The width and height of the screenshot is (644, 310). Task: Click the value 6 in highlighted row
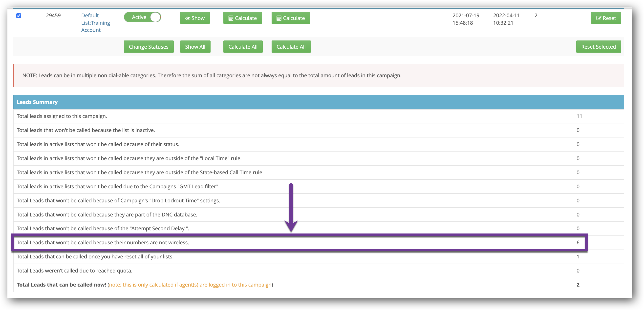click(x=578, y=242)
